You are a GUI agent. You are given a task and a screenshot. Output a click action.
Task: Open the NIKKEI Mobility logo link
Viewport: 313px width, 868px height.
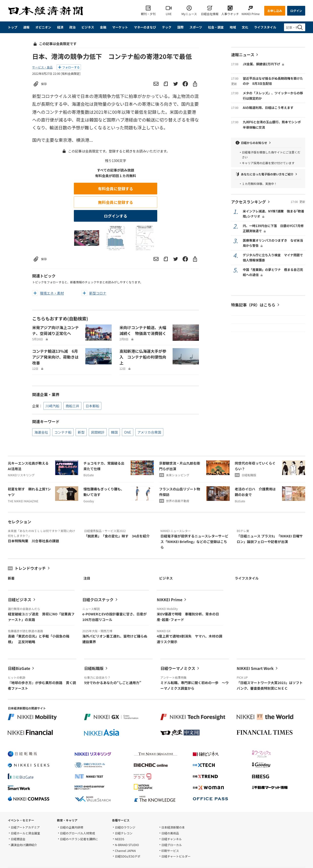[32, 717]
